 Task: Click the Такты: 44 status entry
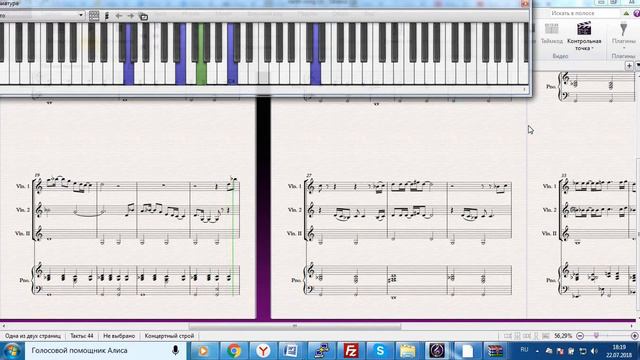[x=82, y=336]
